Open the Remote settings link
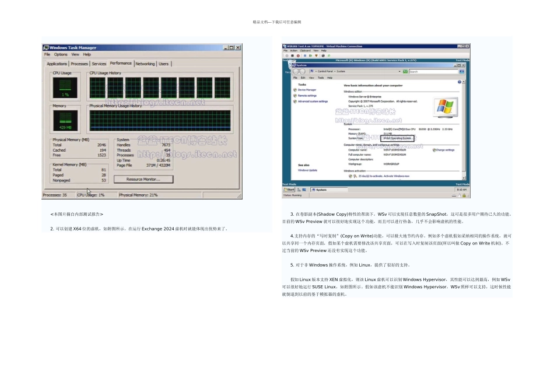The height and width of the screenshot is (392, 554). (307, 96)
